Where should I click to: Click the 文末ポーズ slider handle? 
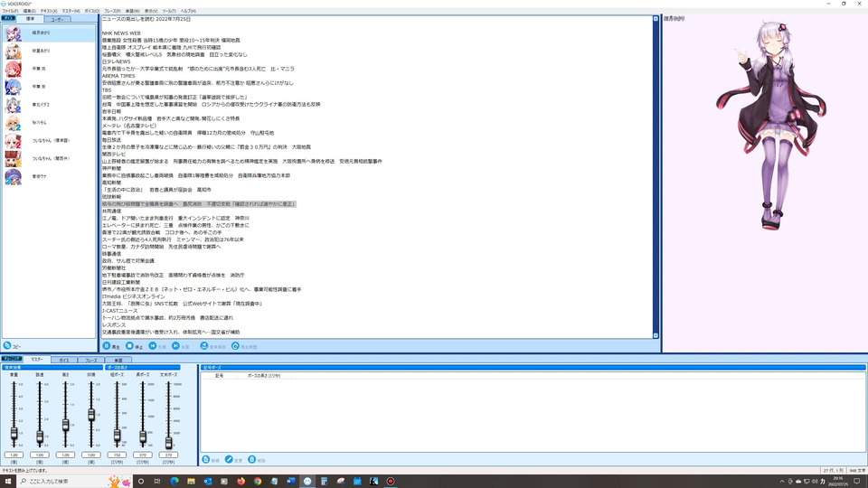point(169,443)
